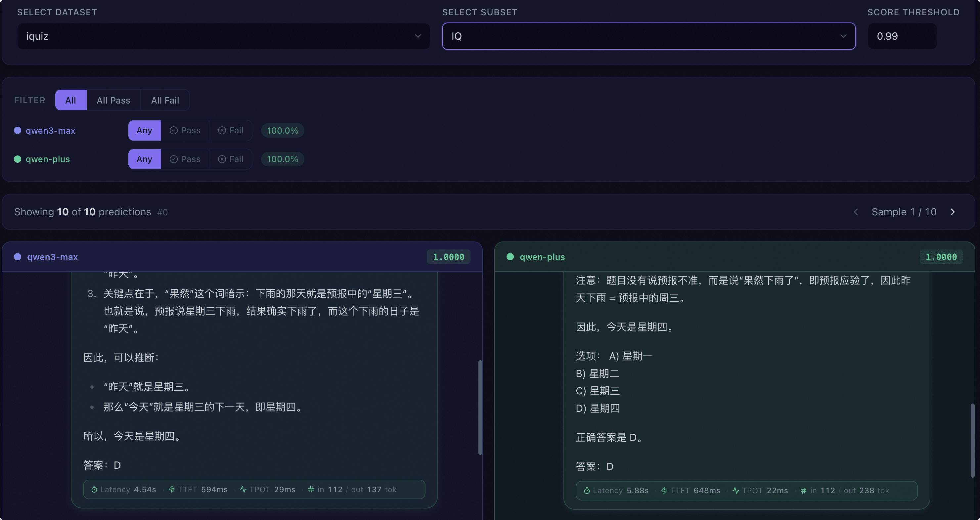Screen dimensions: 980x520
Task: Click the qwen3-max Latency stopwatch icon
Action: [x=94, y=490]
